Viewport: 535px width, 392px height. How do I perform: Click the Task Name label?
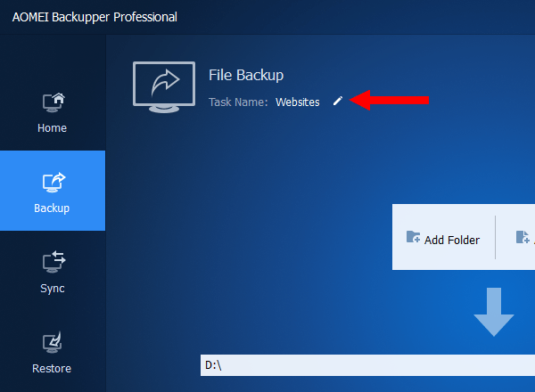pyautogui.click(x=238, y=102)
